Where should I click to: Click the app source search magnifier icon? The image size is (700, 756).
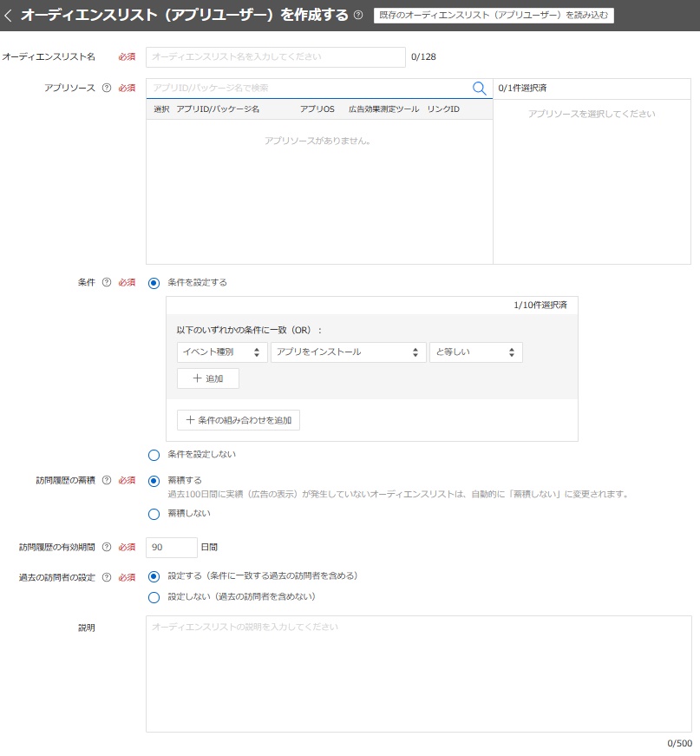click(x=479, y=88)
